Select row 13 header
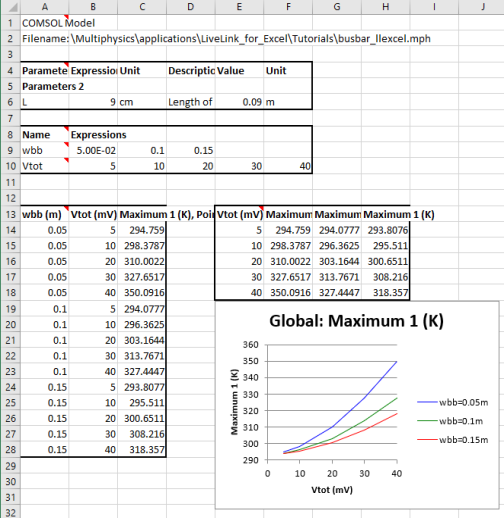504x518 pixels. (x=10, y=214)
